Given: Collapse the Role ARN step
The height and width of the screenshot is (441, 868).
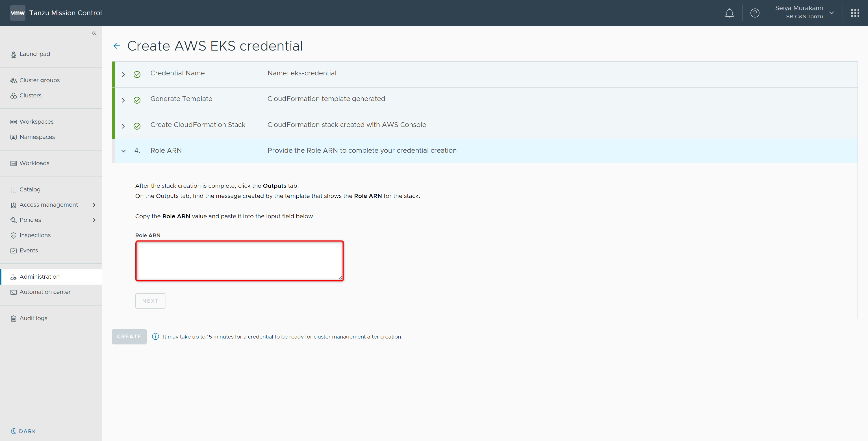Looking at the screenshot, I should pos(123,151).
